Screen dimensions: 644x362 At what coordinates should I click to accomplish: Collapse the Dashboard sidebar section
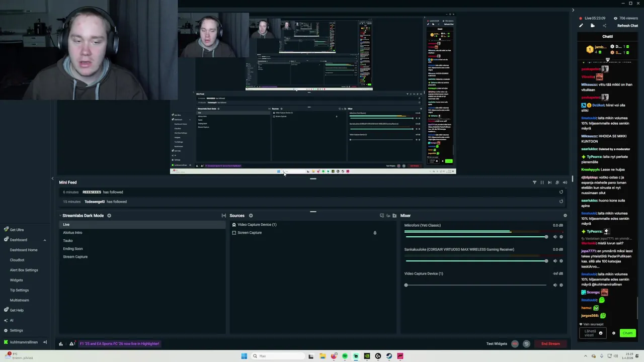click(x=44, y=240)
